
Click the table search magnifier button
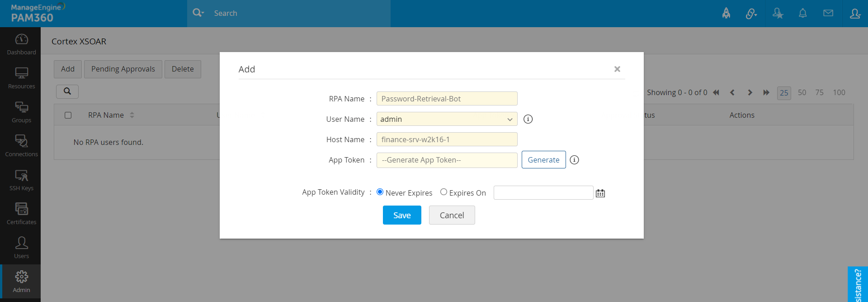[67, 91]
